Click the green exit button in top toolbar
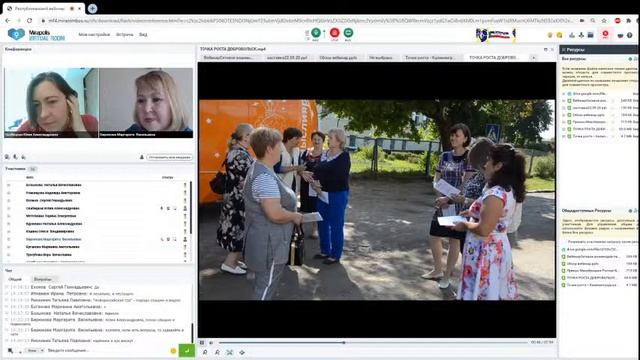Image resolution: width=640 pixels, height=360 pixels. pos(348,33)
